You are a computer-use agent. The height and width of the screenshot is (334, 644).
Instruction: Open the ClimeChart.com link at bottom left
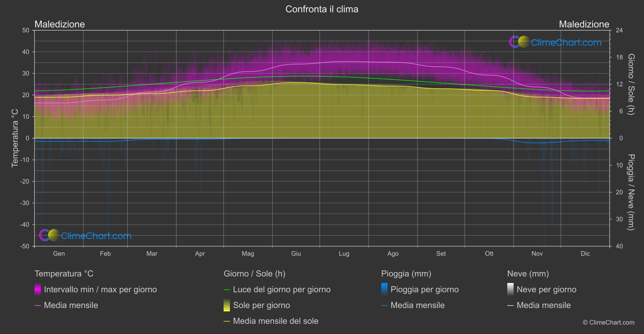click(96, 236)
